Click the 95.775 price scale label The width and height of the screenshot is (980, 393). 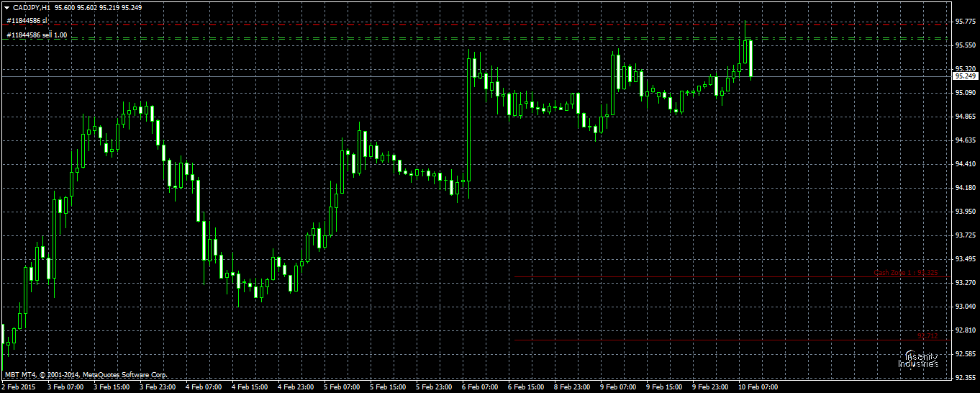click(965, 22)
